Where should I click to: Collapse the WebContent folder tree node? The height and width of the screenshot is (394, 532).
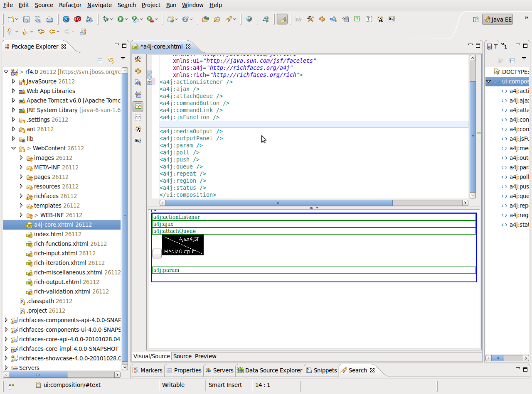(x=14, y=148)
